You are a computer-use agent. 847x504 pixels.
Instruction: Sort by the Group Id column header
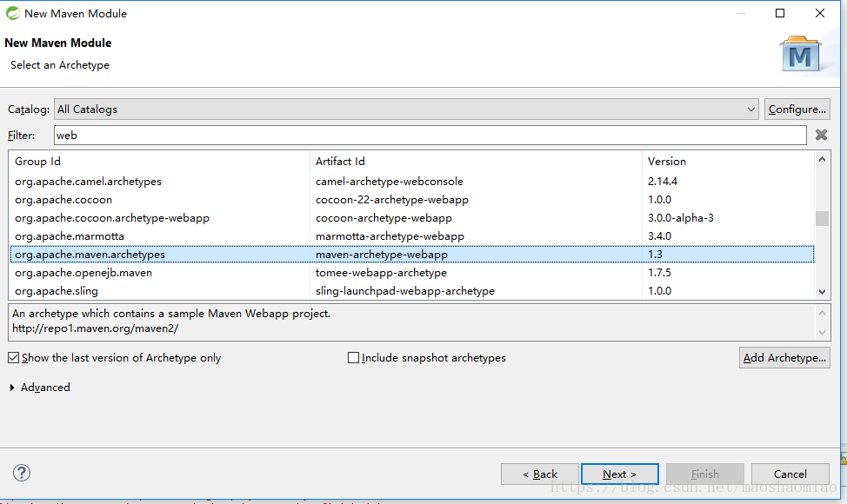160,162
